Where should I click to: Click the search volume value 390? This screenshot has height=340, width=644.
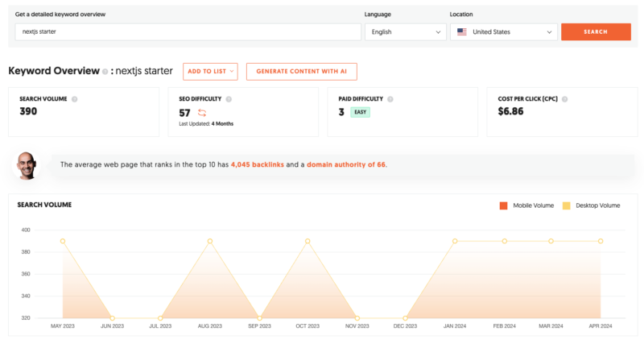[28, 111]
